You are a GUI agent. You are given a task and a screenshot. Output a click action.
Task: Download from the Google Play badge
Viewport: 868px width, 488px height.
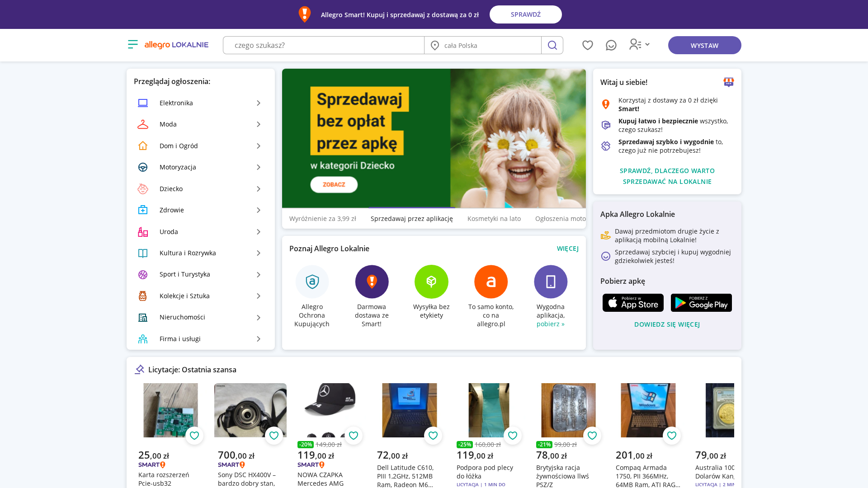click(x=701, y=303)
